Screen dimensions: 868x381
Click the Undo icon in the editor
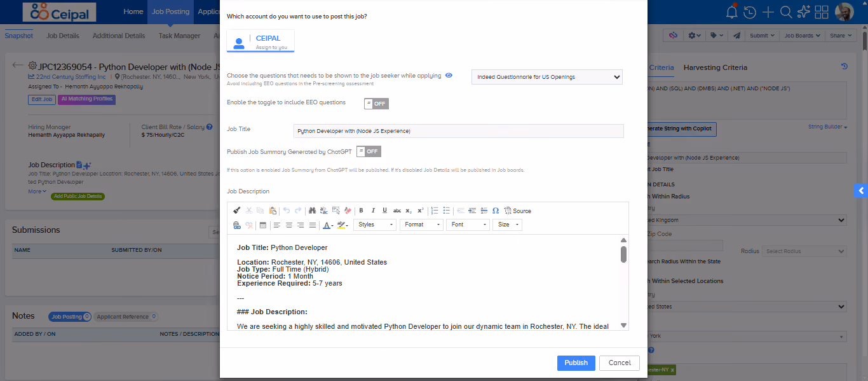(x=287, y=211)
